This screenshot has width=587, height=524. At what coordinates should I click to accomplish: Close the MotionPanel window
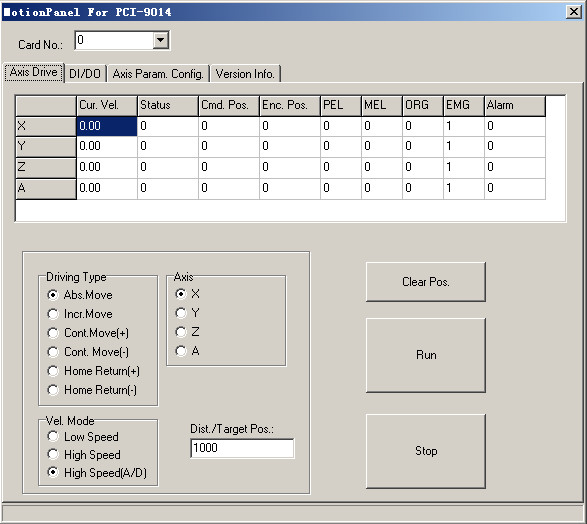click(x=574, y=12)
